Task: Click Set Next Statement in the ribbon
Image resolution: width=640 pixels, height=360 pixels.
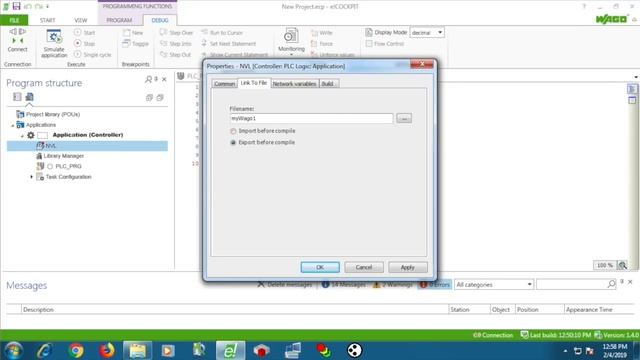Action: pyautogui.click(x=229, y=43)
